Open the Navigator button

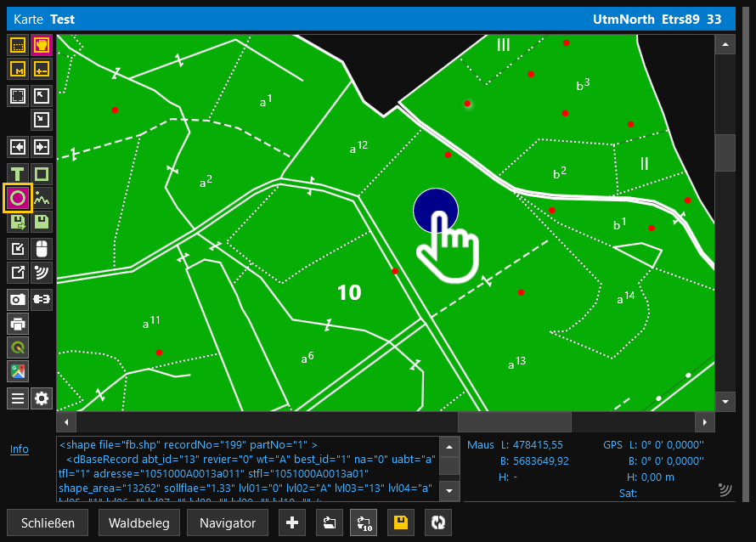click(228, 522)
